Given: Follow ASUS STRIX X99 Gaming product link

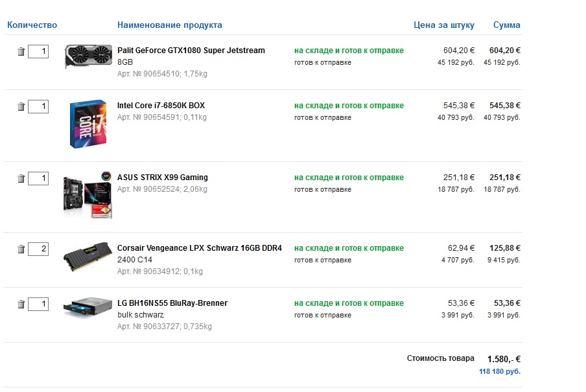Looking at the screenshot, I should tap(163, 178).
